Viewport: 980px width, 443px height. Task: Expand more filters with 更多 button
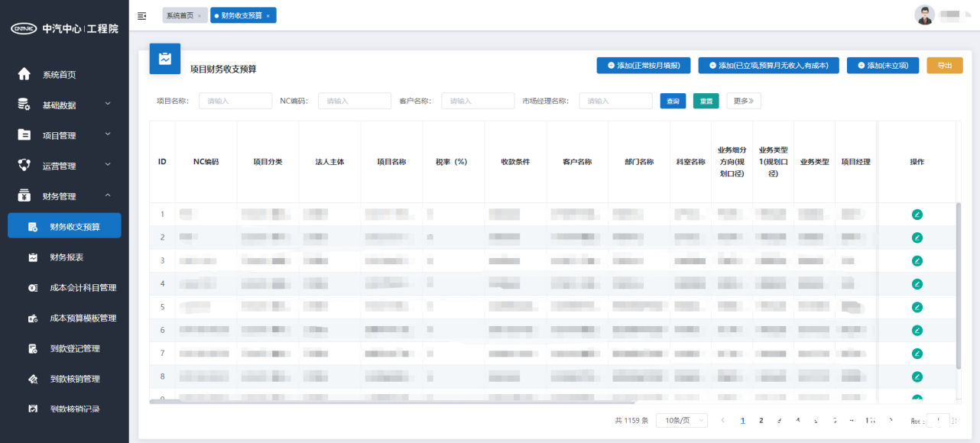pos(743,101)
